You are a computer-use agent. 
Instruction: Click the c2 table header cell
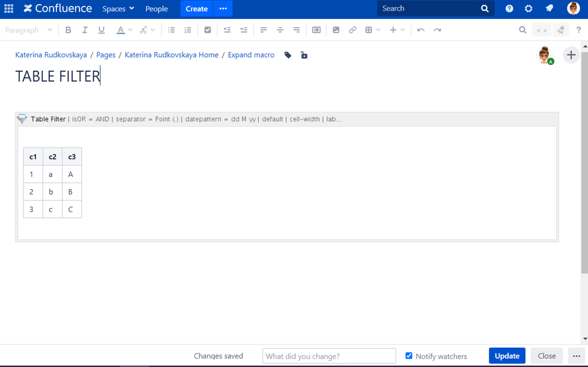click(52, 157)
